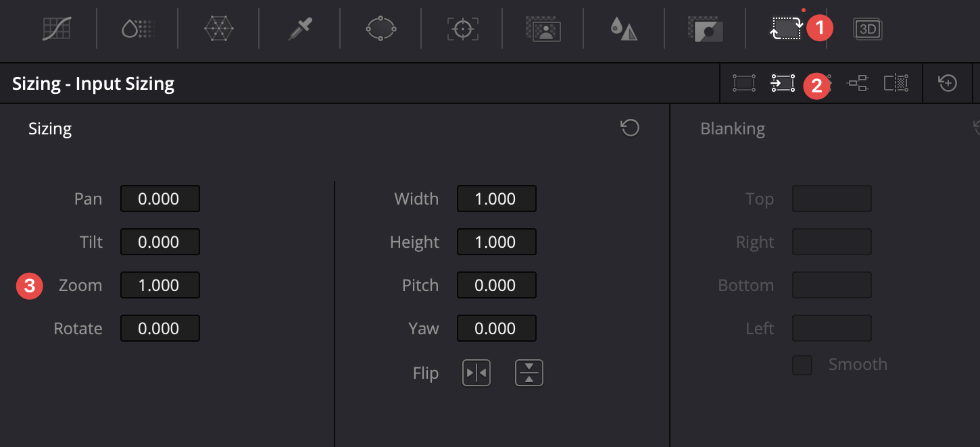Reset the Sizing section parameters
This screenshot has width=980, height=447.
[630, 128]
